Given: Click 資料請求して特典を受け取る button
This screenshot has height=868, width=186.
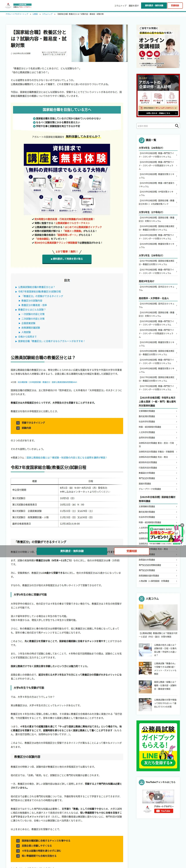Looking at the screenshot, I should point(67,259).
